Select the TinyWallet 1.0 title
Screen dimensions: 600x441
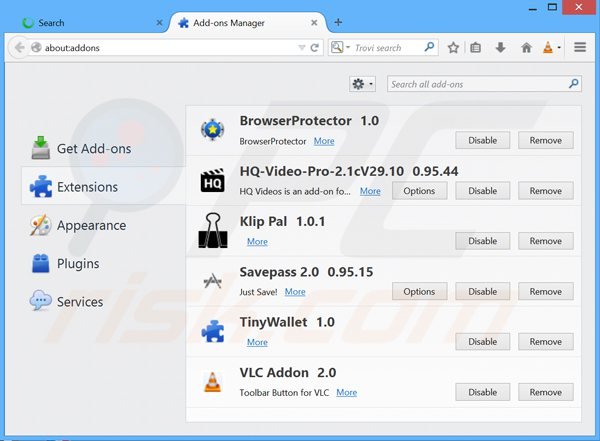coord(287,322)
